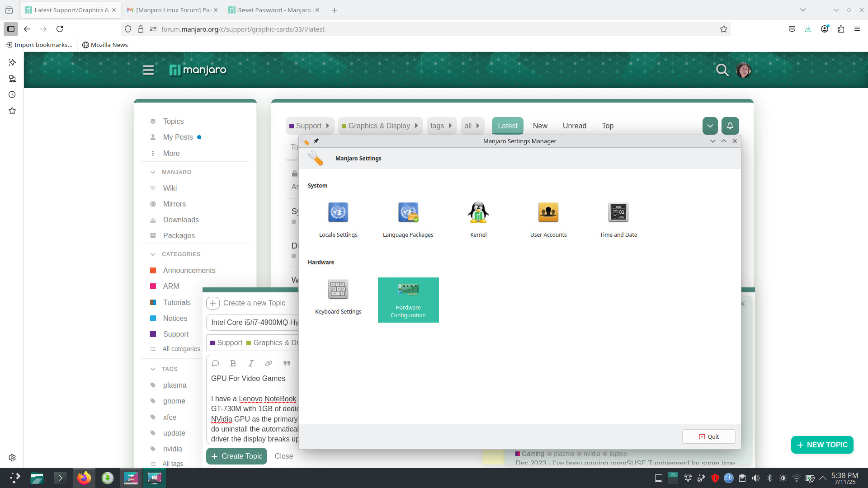Open the user avatar menu
The width and height of the screenshot is (868, 488).
point(743,70)
